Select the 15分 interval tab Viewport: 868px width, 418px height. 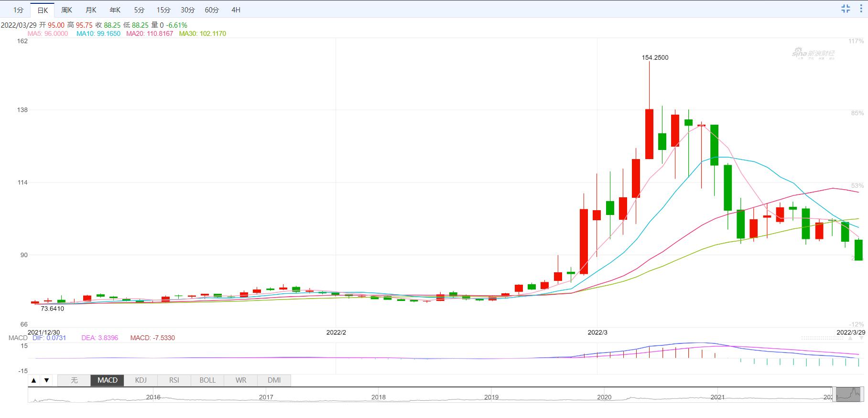163,10
